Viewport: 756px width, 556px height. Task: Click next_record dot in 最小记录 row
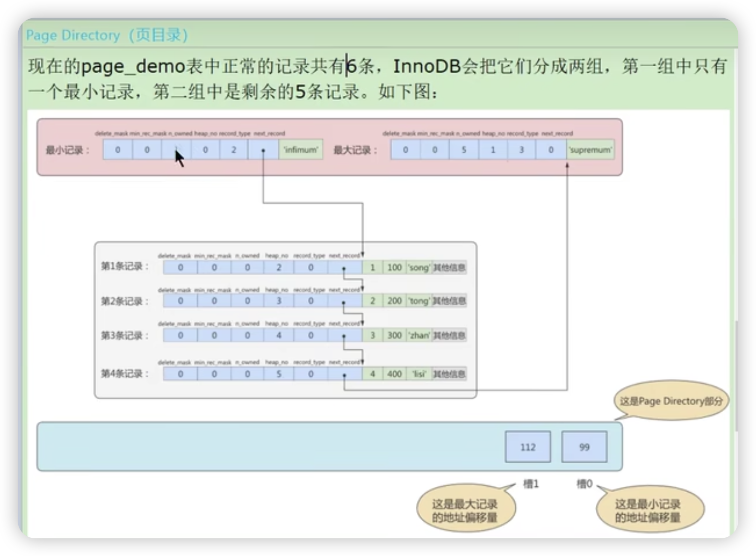pyautogui.click(x=263, y=150)
